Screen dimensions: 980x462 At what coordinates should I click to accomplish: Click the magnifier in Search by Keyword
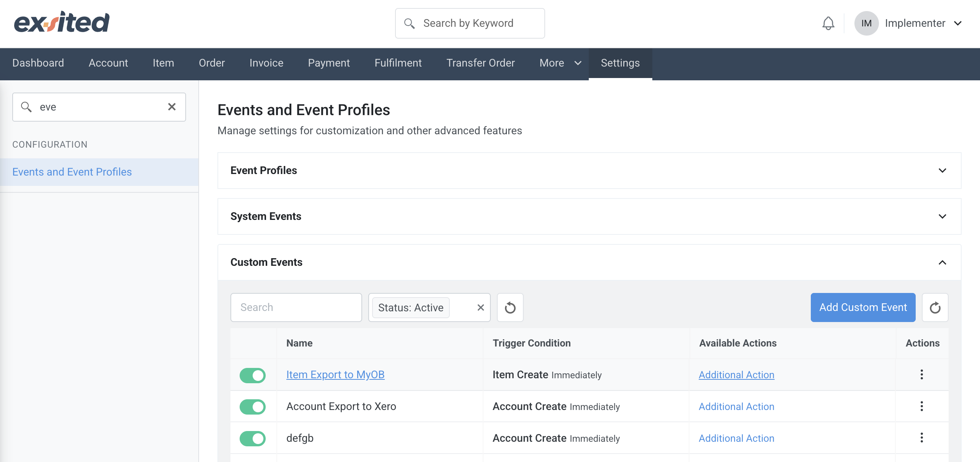(409, 23)
